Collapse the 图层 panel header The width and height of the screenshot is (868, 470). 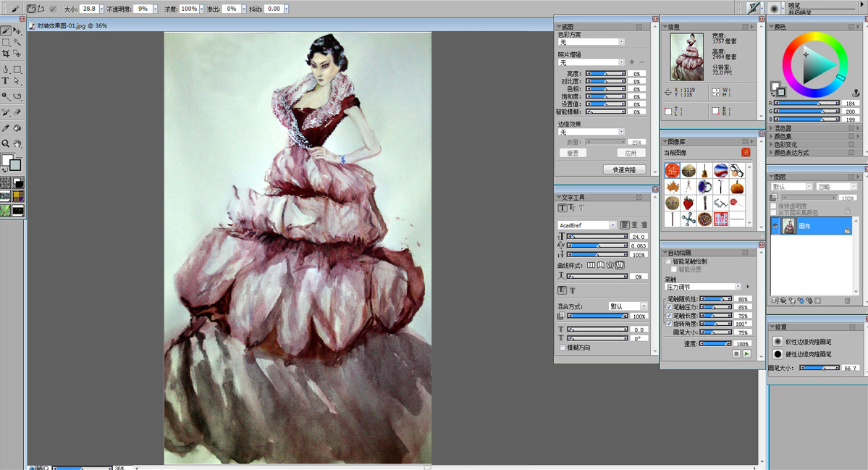click(x=772, y=177)
